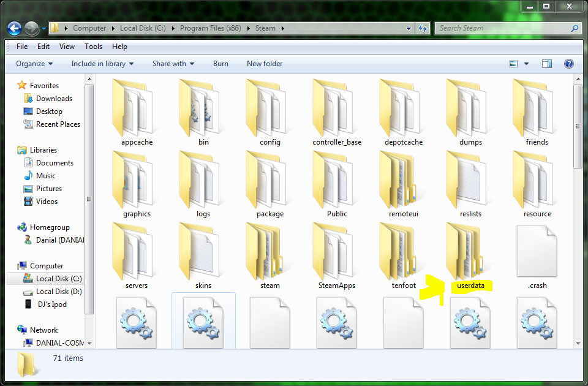
Task: Open the appcache folder
Action: pos(137,113)
